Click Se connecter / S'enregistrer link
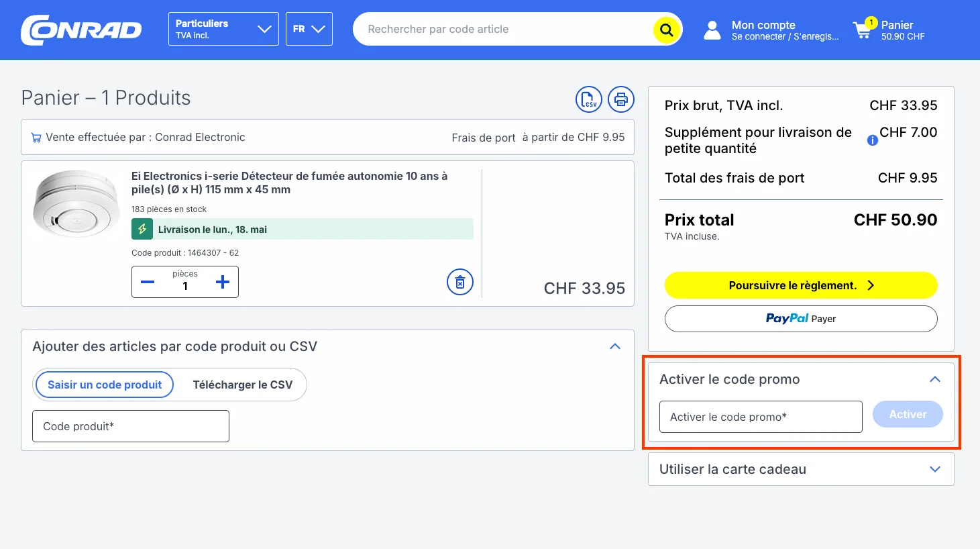 click(x=785, y=37)
